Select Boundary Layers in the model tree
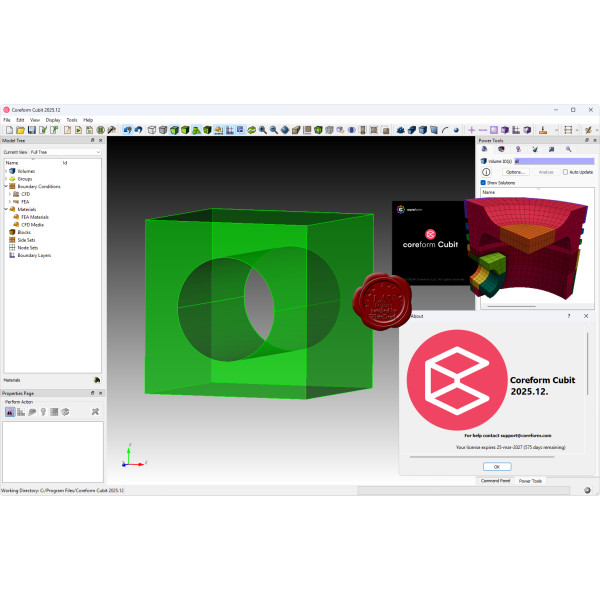The width and height of the screenshot is (600, 600). tap(34, 255)
